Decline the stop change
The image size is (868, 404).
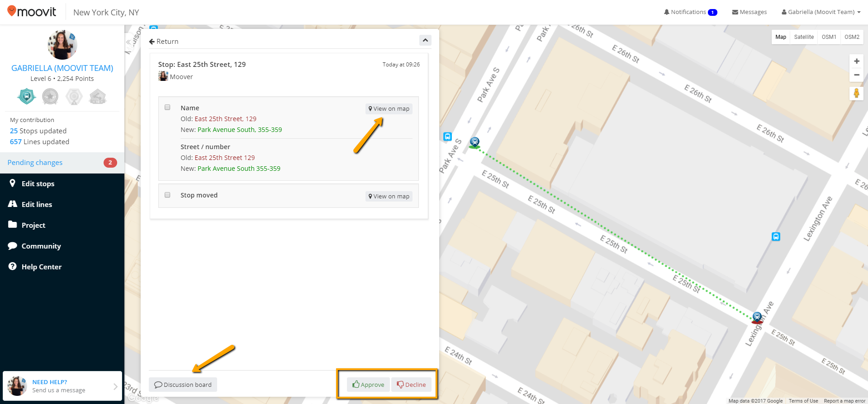411,385
